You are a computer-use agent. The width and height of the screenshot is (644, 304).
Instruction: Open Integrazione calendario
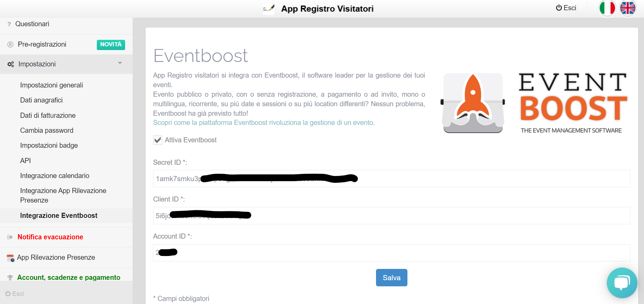(x=55, y=176)
